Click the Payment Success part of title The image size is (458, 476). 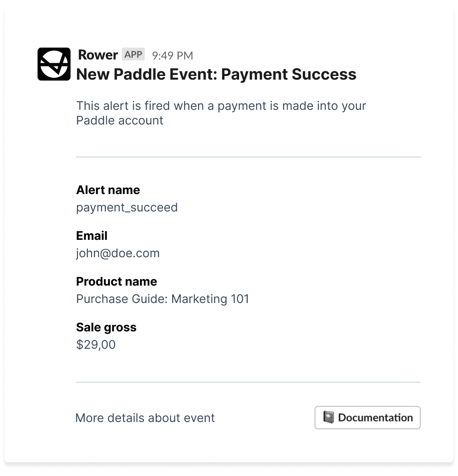point(289,74)
